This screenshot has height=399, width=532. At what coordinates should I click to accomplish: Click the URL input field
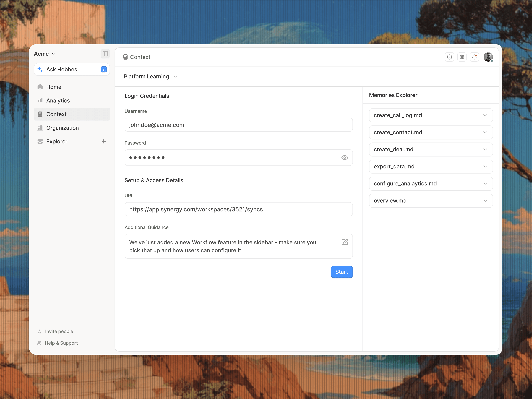(x=238, y=209)
